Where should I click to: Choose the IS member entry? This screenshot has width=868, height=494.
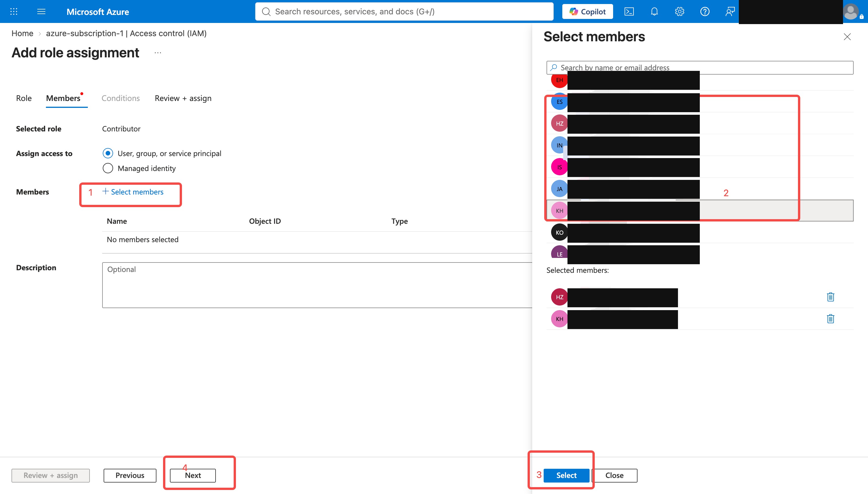click(x=700, y=167)
